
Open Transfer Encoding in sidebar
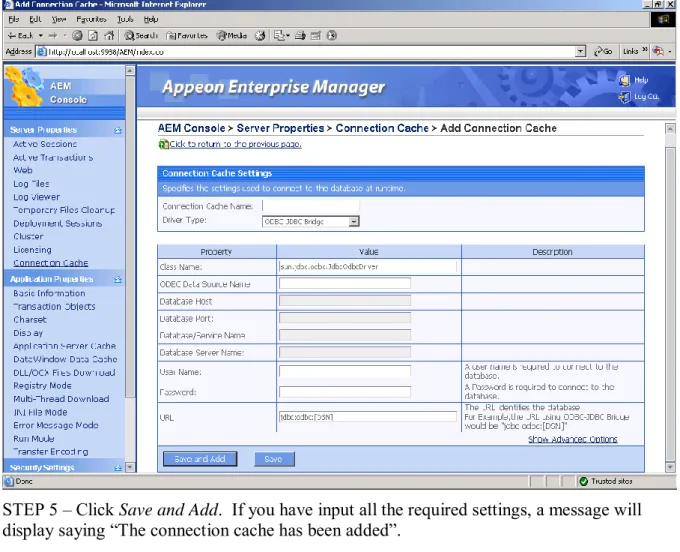(51, 452)
